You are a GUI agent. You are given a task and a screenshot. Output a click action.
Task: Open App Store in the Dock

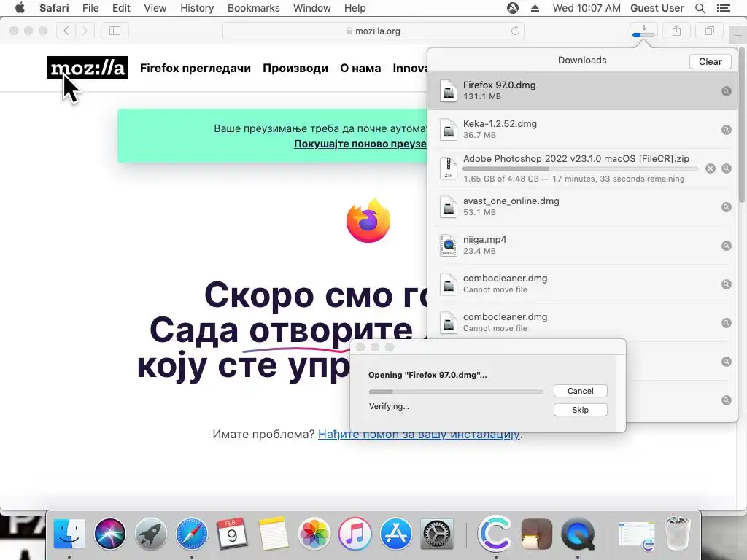pos(395,534)
